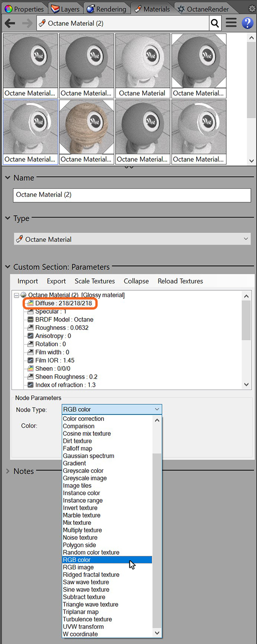Click Scale Textures button
This screenshot has height=644, width=257.
tap(95, 281)
